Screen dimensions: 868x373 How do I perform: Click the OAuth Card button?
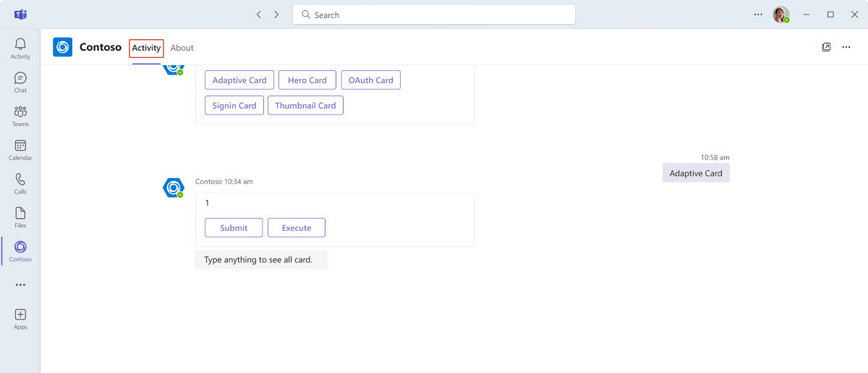371,80
